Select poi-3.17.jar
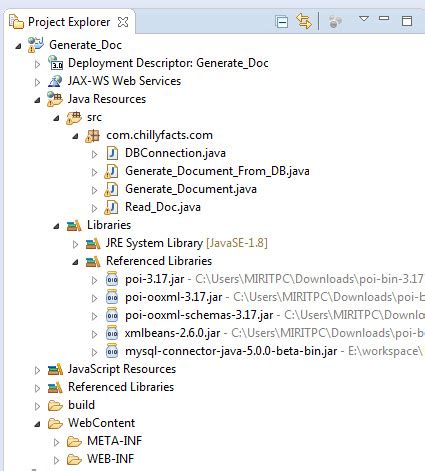This screenshot has width=425, height=471. 155,279
